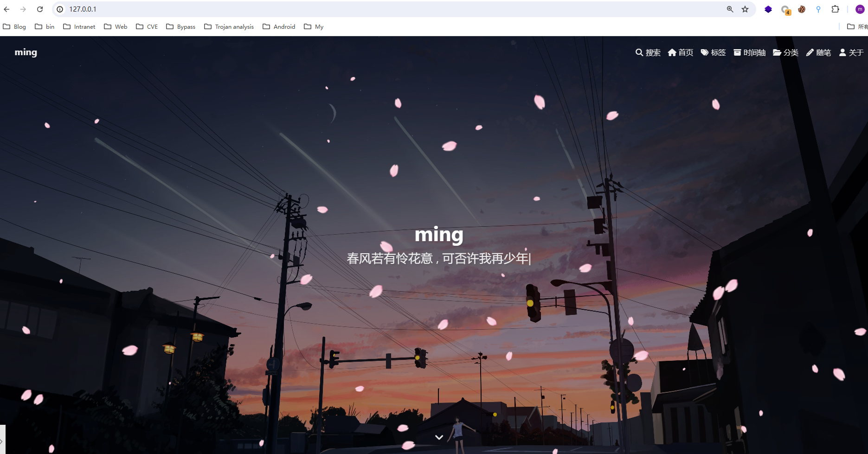Open the 关于 about page
This screenshot has height=454, width=868.
coord(851,52)
